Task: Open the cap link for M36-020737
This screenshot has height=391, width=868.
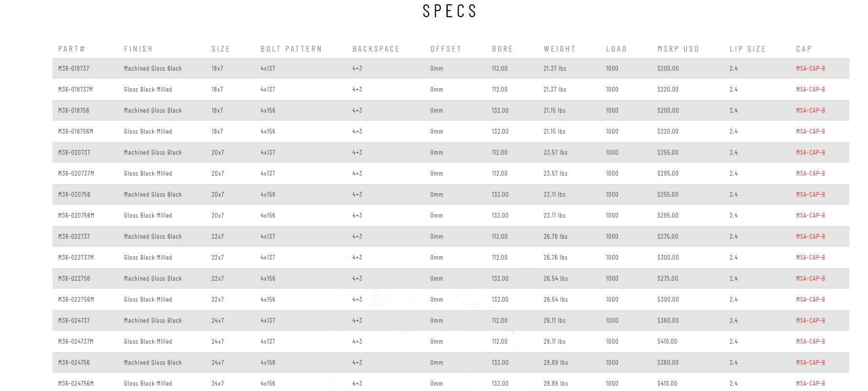Action: click(x=810, y=152)
